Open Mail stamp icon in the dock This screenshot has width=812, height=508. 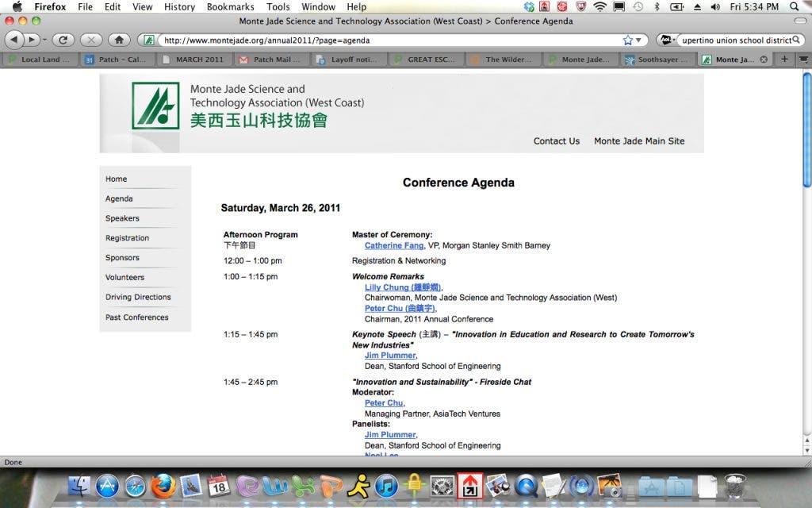(191, 487)
